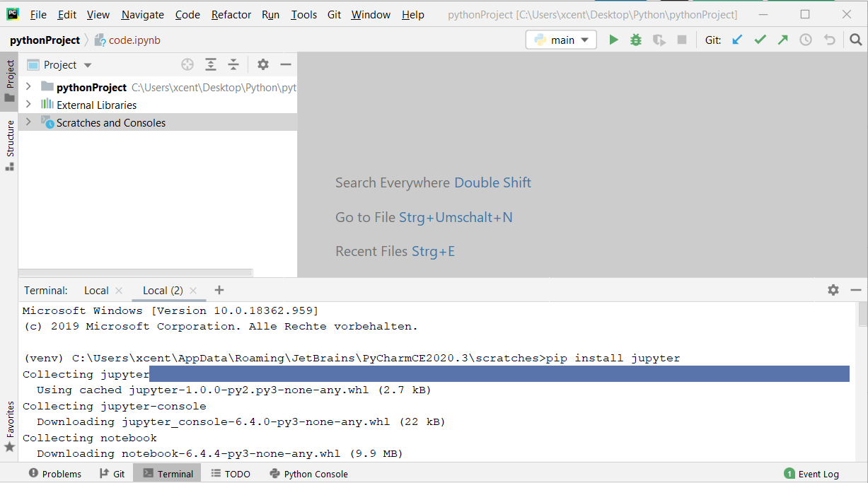Open the Favorites side tool window

pos(10,427)
